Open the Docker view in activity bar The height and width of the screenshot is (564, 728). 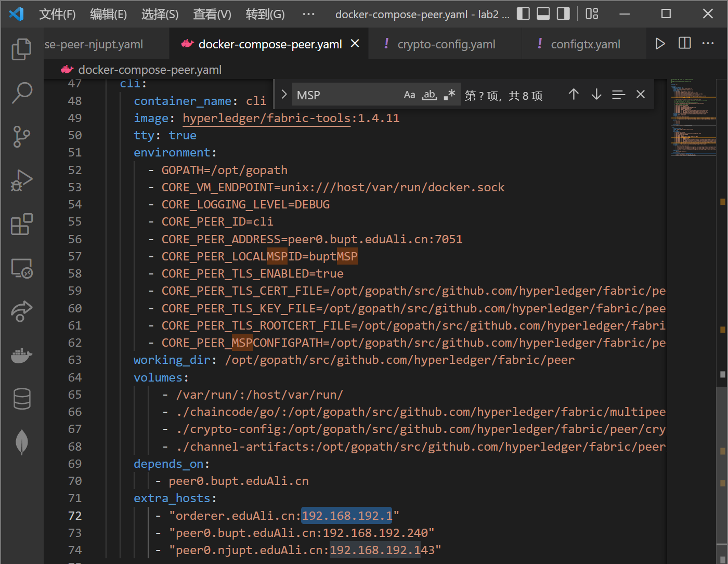point(21,356)
